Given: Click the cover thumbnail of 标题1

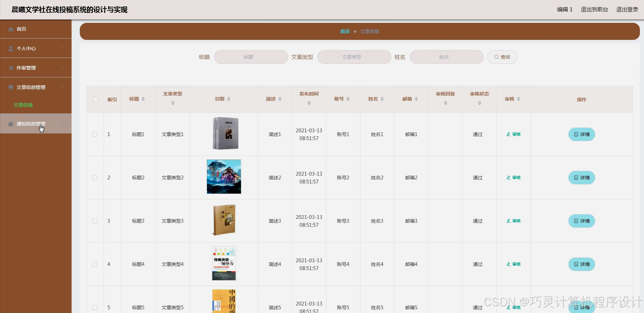Looking at the screenshot, I should tap(225, 133).
